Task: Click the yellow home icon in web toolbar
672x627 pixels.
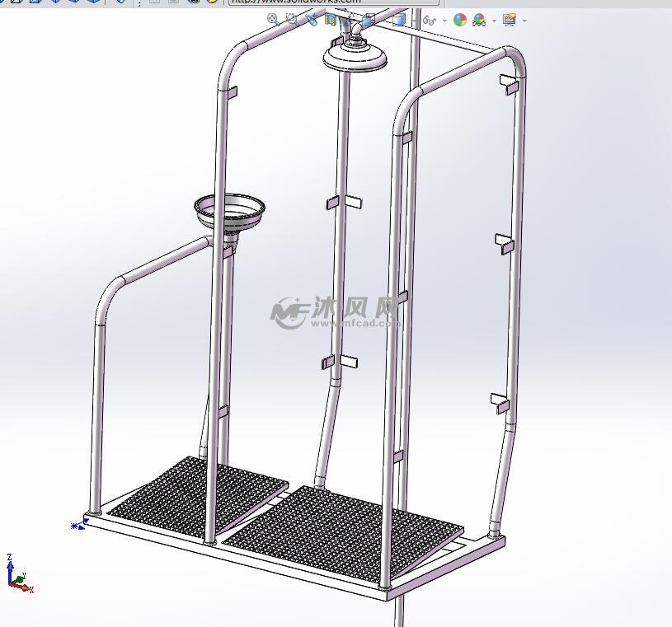Action: pyautogui.click(x=213, y=3)
